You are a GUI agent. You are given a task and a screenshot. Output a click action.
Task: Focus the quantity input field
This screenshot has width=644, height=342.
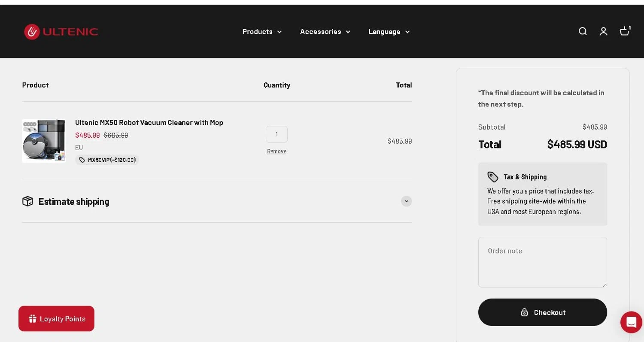[276, 134]
